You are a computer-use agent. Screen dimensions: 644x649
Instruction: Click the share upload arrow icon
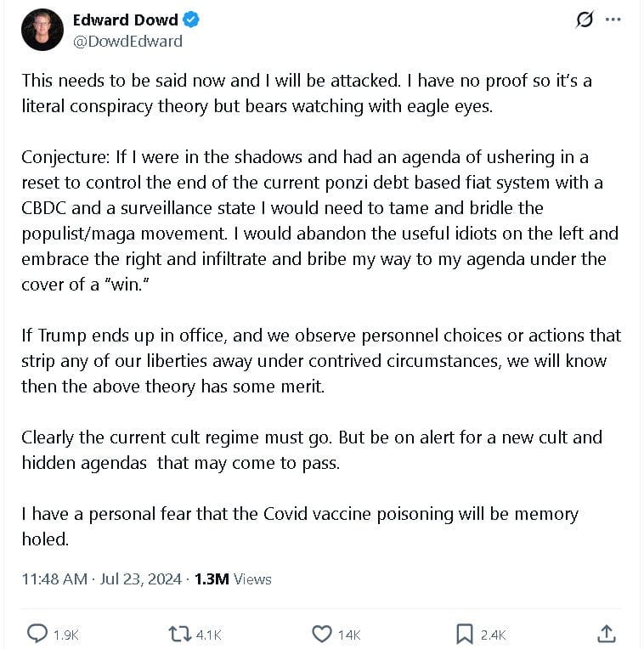pyautogui.click(x=607, y=634)
